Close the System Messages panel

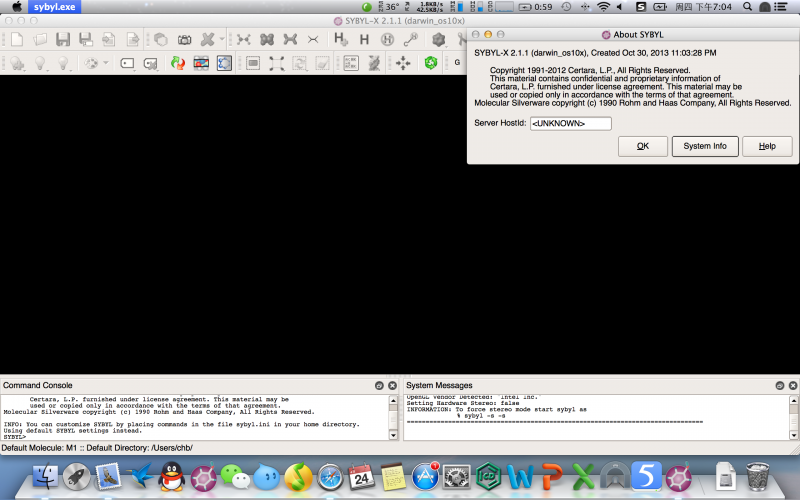pyautogui.click(x=793, y=386)
